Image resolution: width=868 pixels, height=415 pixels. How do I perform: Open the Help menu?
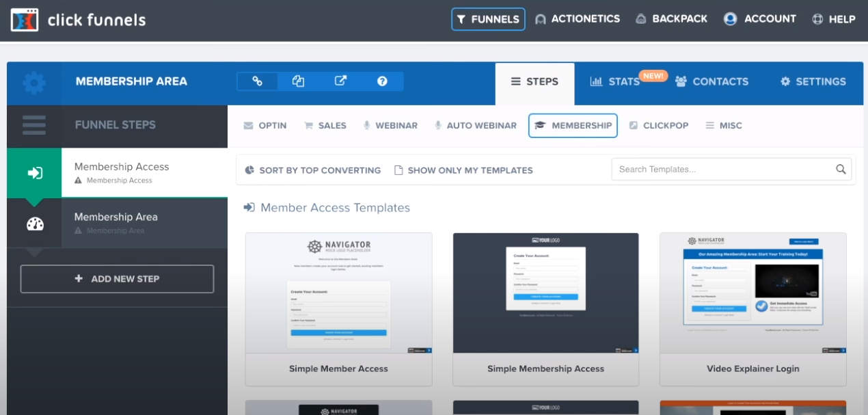[x=833, y=19]
